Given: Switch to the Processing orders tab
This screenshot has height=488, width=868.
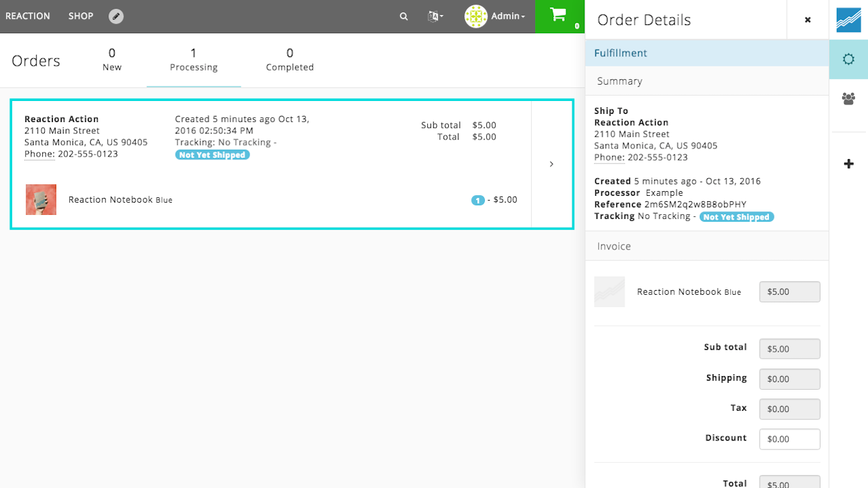Looking at the screenshot, I should click(x=194, y=60).
